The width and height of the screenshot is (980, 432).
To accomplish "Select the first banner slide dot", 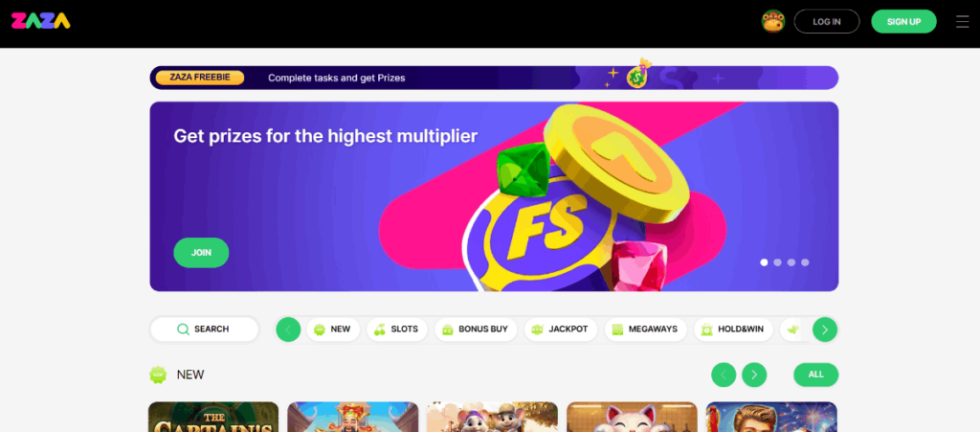I will [x=764, y=262].
